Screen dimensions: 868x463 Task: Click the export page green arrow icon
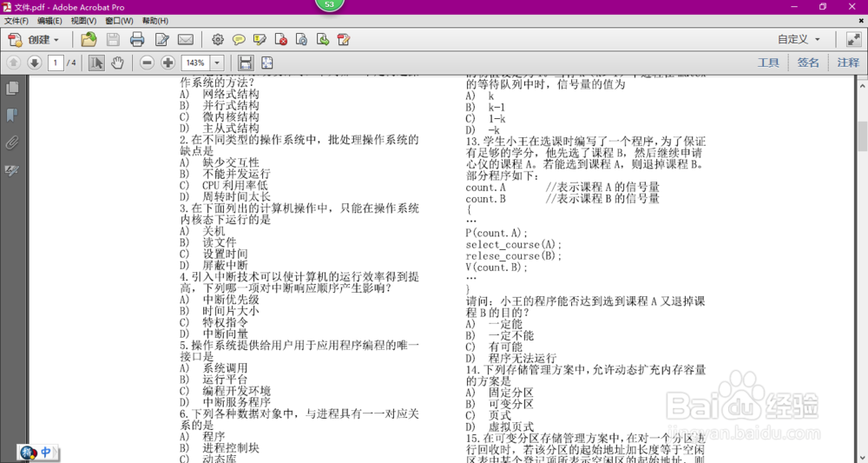pyautogui.click(x=323, y=40)
